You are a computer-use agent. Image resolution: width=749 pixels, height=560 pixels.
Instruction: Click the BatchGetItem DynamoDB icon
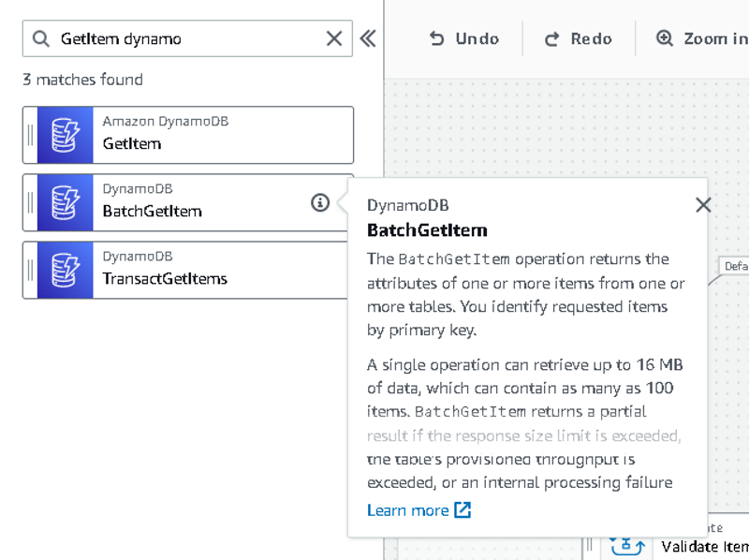(x=66, y=202)
